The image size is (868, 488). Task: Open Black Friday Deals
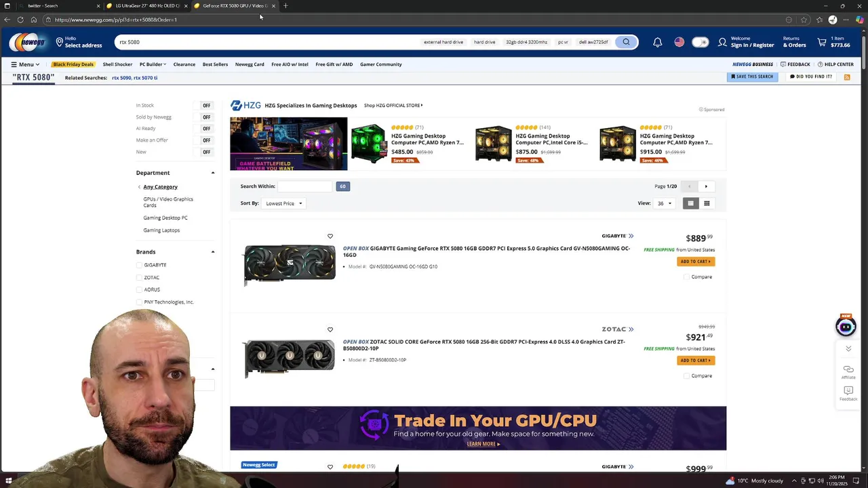click(x=73, y=64)
